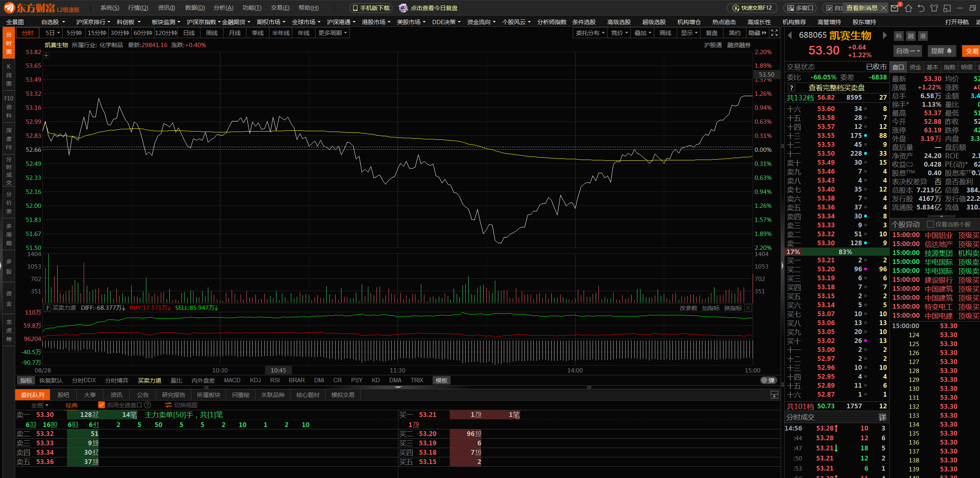Open the message inbox envelope icon
Screen dimensions: 980x478
894,8
